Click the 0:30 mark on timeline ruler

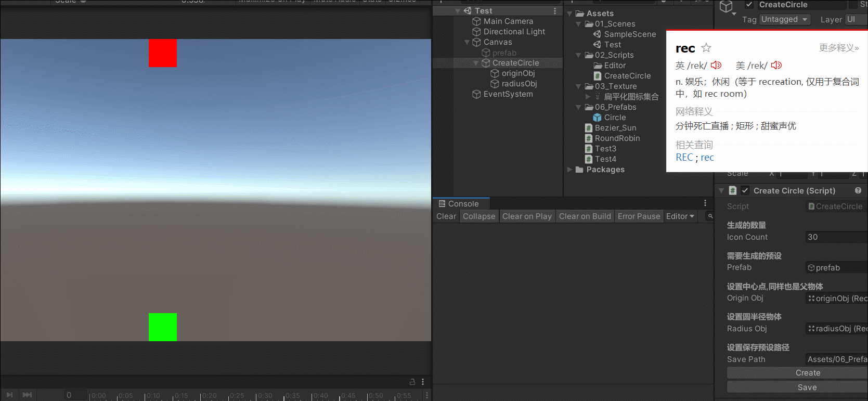point(265,396)
